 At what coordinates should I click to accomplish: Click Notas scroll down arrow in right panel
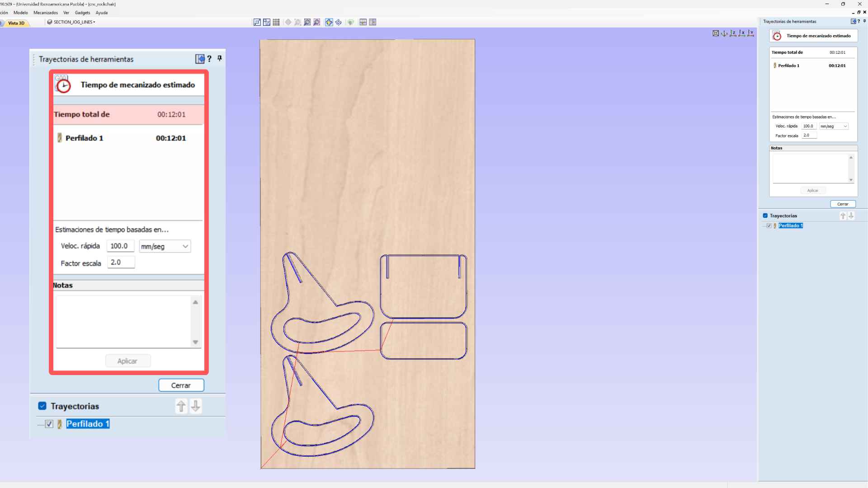(x=851, y=180)
